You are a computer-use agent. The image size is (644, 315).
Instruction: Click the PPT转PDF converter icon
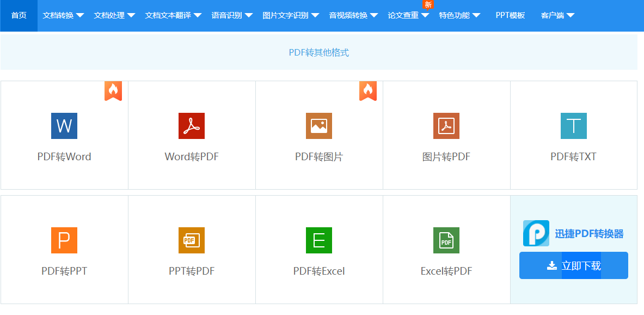coord(191,240)
